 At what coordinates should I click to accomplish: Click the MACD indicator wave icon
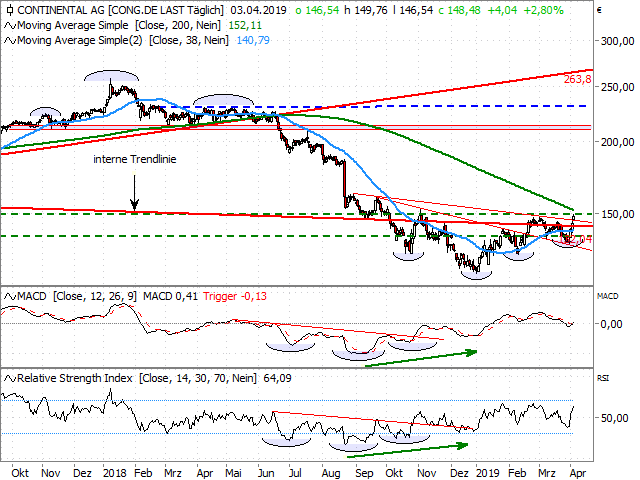(x=10, y=296)
